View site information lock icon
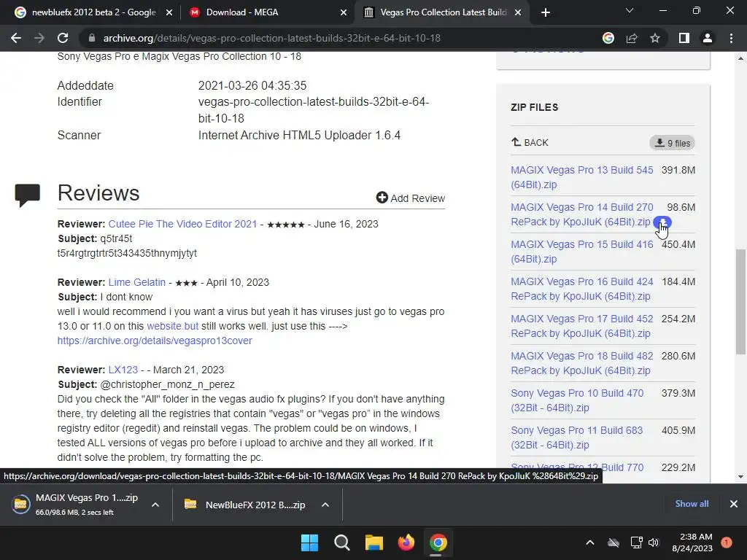 (92, 38)
